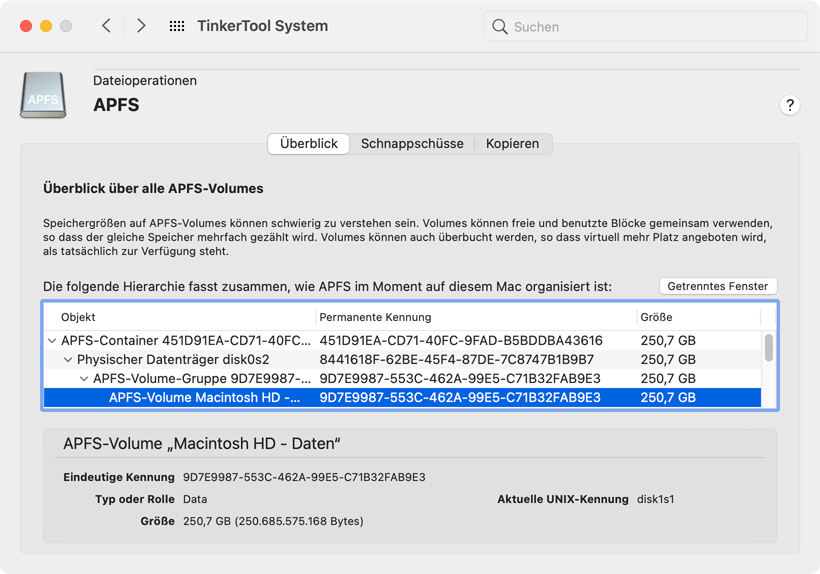Click the yellow minimize window button
820x574 pixels.
(46, 26)
